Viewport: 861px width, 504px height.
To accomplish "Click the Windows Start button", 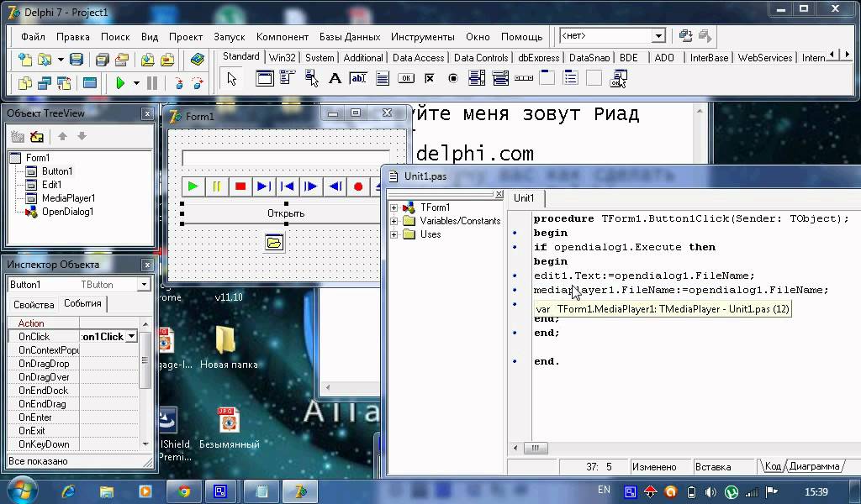I will 22,491.
